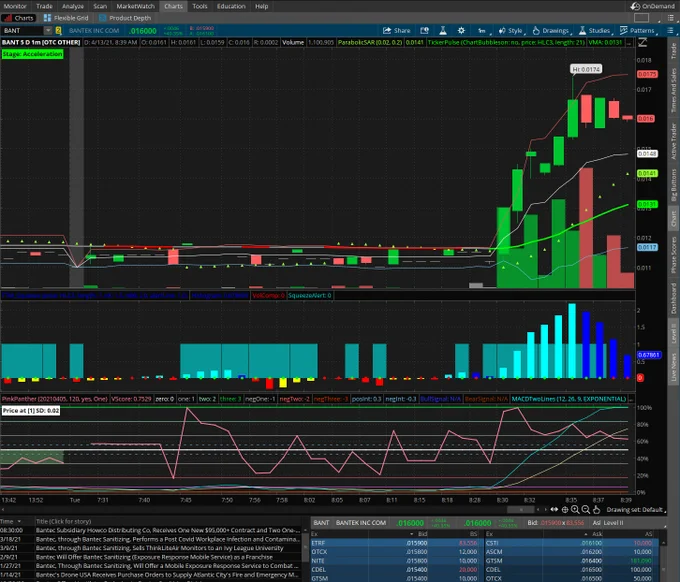Viewport: 680px width, 582px height.
Task: Open the Live News sidebar tab
Action: [x=673, y=367]
